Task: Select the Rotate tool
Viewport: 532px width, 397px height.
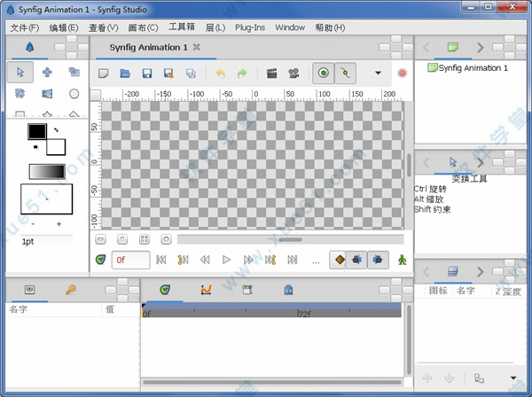Action: pyautogui.click(x=20, y=93)
